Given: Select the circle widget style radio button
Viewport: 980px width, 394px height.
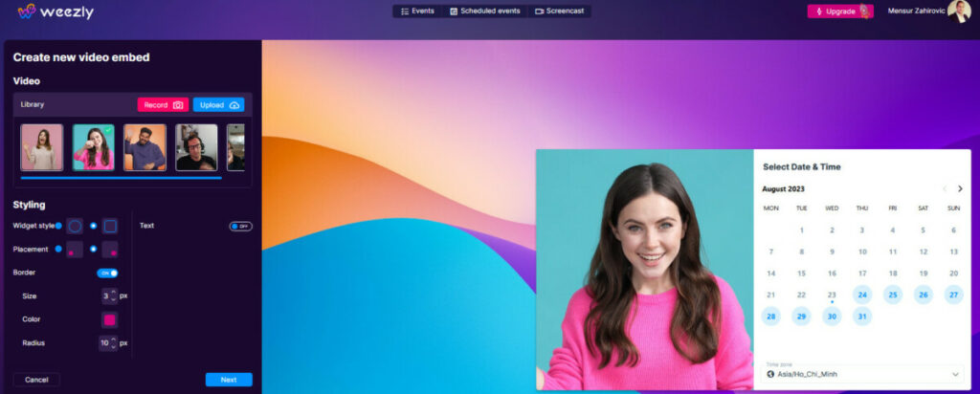Looking at the screenshot, I should [58, 226].
